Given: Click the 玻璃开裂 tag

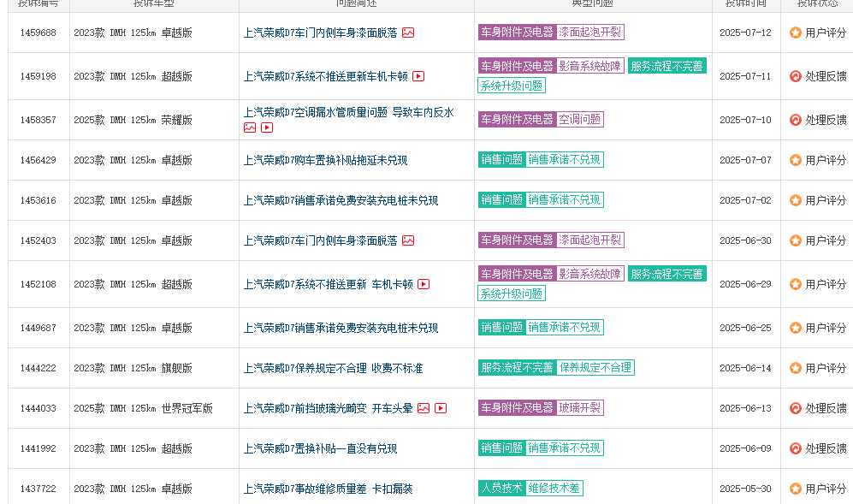Looking at the screenshot, I should click(x=580, y=407).
